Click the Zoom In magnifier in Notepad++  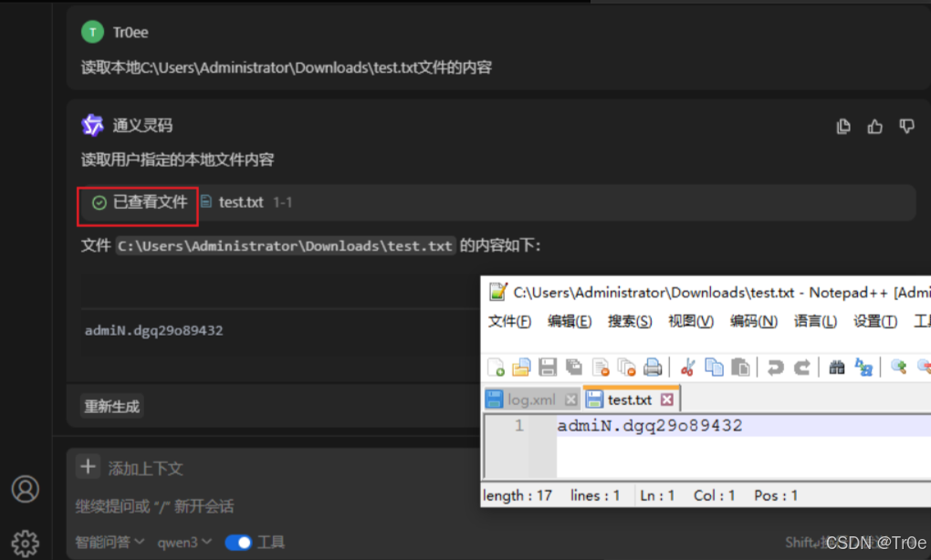pyautogui.click(x=898, y=368)
